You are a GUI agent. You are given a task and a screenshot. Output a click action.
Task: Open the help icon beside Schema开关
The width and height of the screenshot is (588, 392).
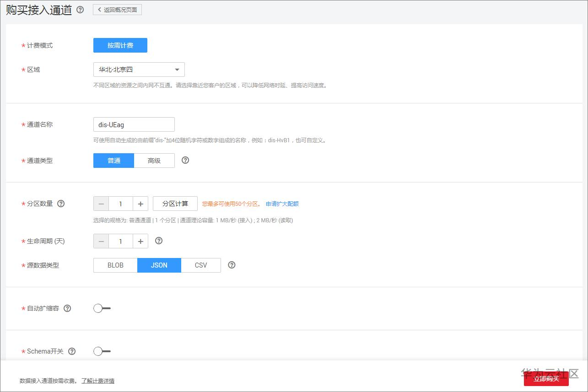click(72, 351)
